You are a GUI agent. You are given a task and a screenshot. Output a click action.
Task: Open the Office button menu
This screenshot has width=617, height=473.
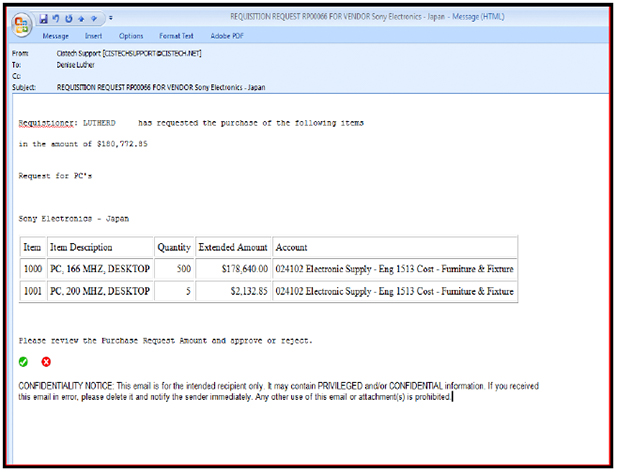(x=22, y=24)
